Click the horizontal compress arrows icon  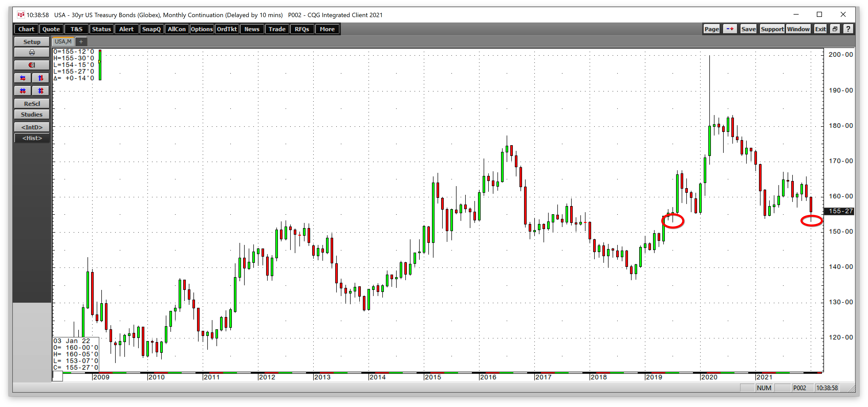coord(23,91)
